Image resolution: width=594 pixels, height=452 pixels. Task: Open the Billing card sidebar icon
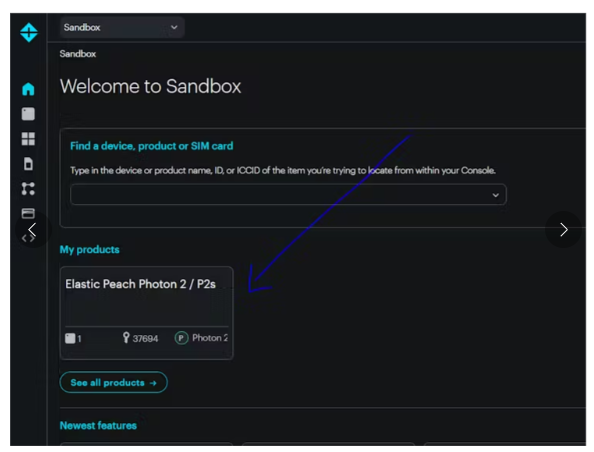[x=28, y=213]
